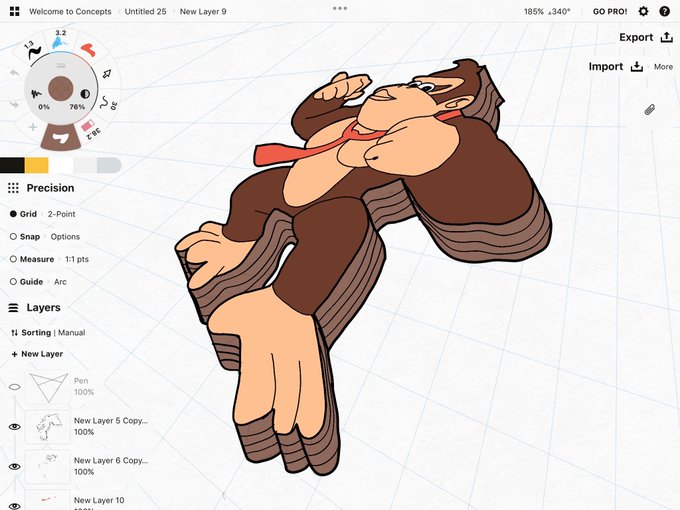Screen dimensions: 680x510
Task: Tap GO PRO!
Action: click(x=610, y=12)
